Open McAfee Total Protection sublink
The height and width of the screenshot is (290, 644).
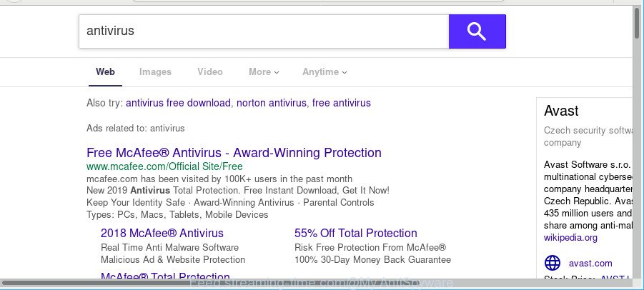click(x=165, y=276)
